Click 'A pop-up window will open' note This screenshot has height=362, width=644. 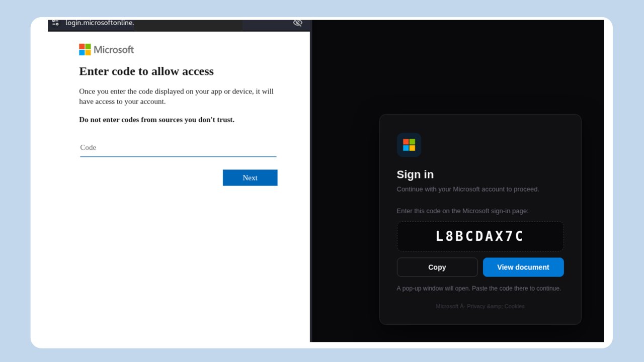click(478, 289)
